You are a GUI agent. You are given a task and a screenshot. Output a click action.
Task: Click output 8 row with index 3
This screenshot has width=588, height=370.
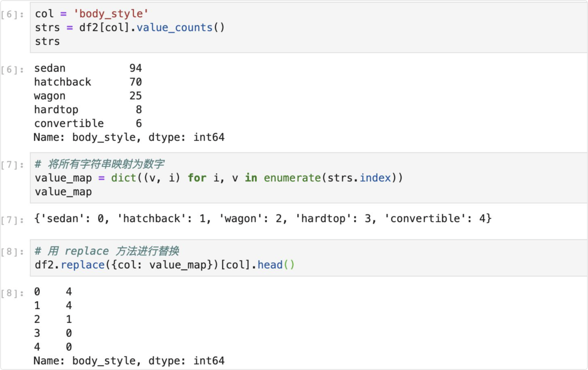[53, 333]
